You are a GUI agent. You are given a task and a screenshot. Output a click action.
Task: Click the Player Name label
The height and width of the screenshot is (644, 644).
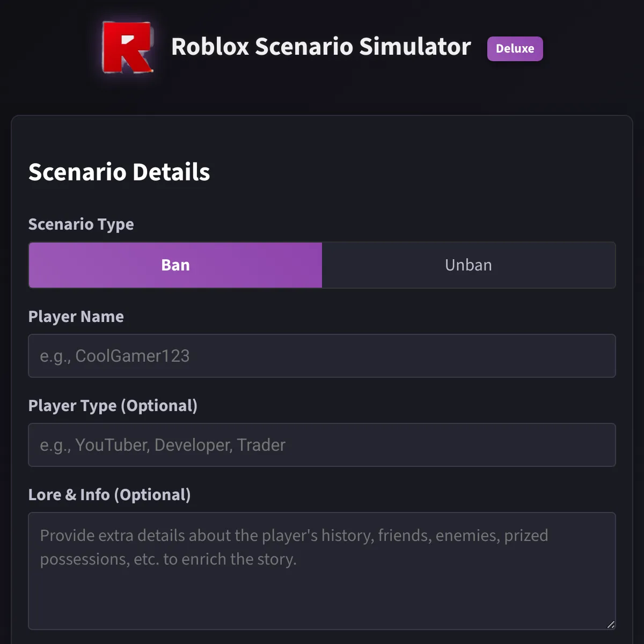(x=76, y=317)
